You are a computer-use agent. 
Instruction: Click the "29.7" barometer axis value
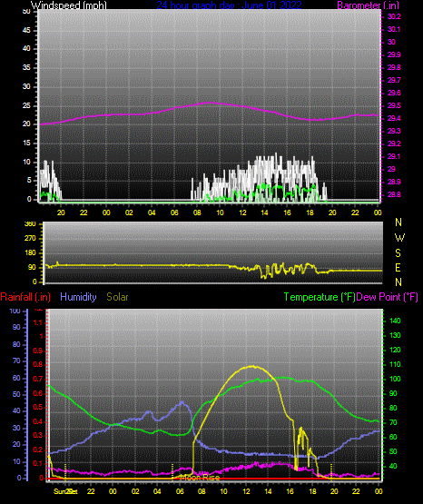394,80
